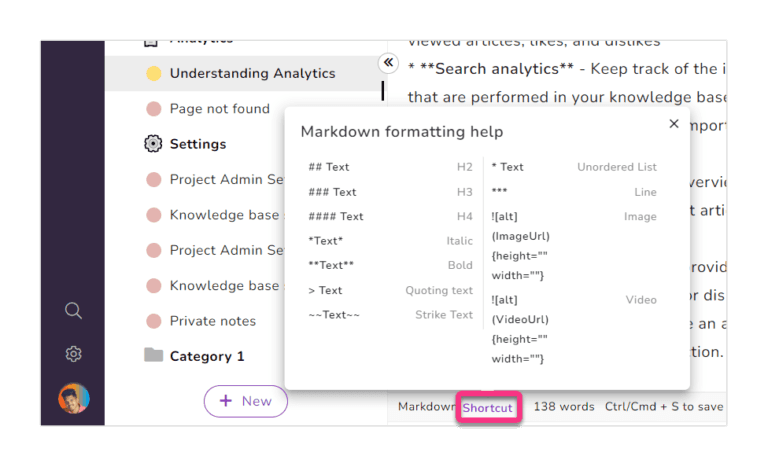This screenshot has width=768, height=467.
Task: Open settings gear icon in dark sidebar
Action: click(73, 354)
